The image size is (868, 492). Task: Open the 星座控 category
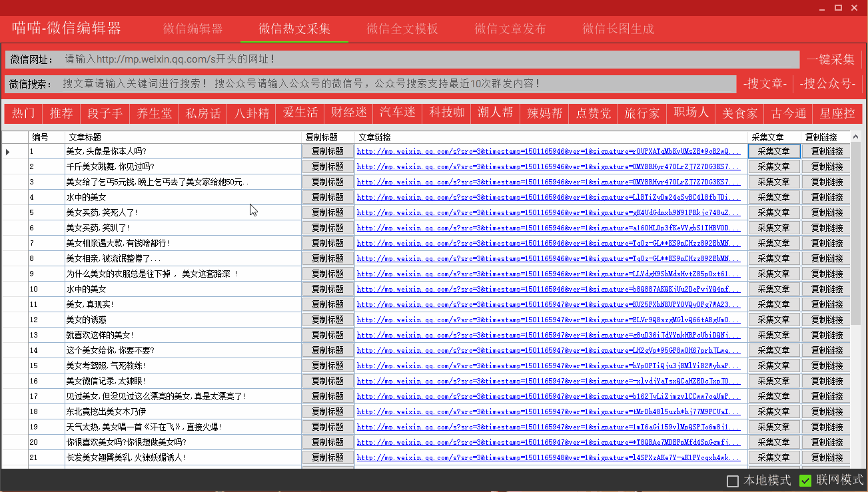pyautogui.click(x=837, y=113)
